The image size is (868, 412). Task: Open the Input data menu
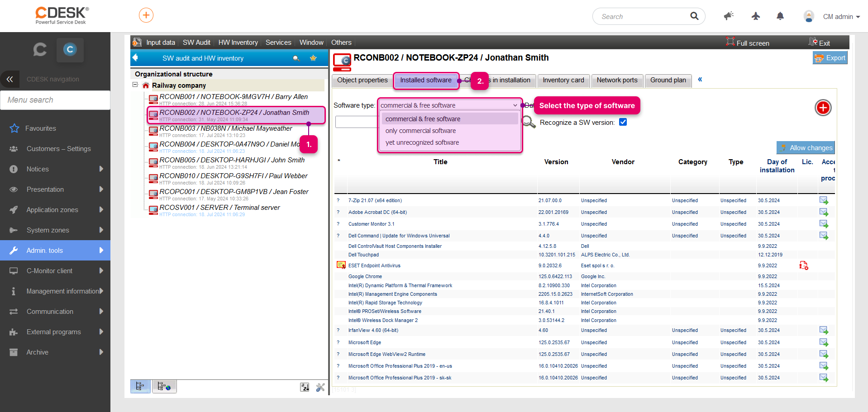(161, 43)
